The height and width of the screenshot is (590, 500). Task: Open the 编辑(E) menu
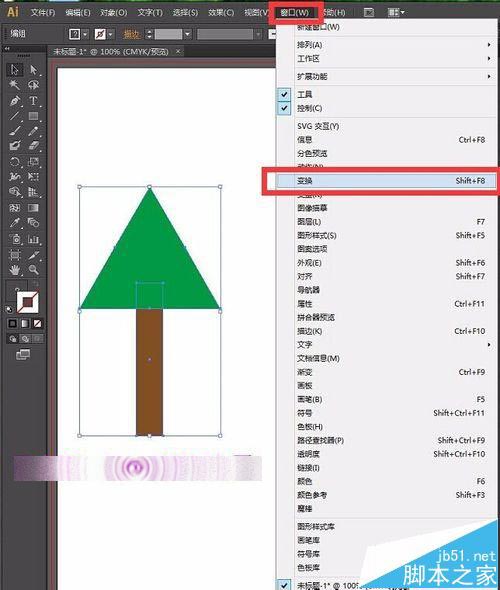78,12
